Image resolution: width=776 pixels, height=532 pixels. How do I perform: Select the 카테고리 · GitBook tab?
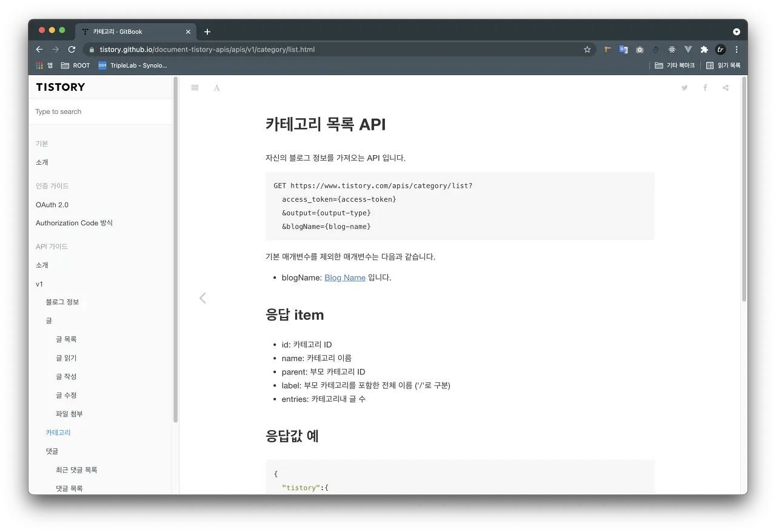[x=135, y=32]
